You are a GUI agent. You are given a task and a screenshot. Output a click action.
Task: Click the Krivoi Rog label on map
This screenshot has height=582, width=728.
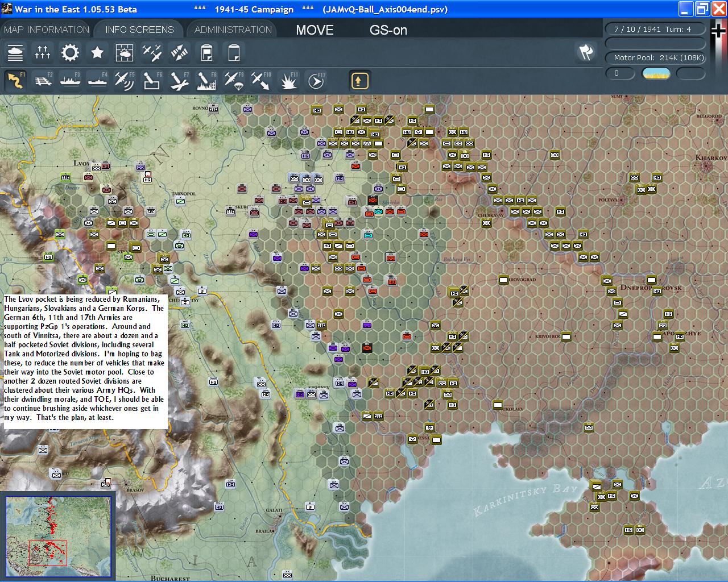[x=547, y=336]
